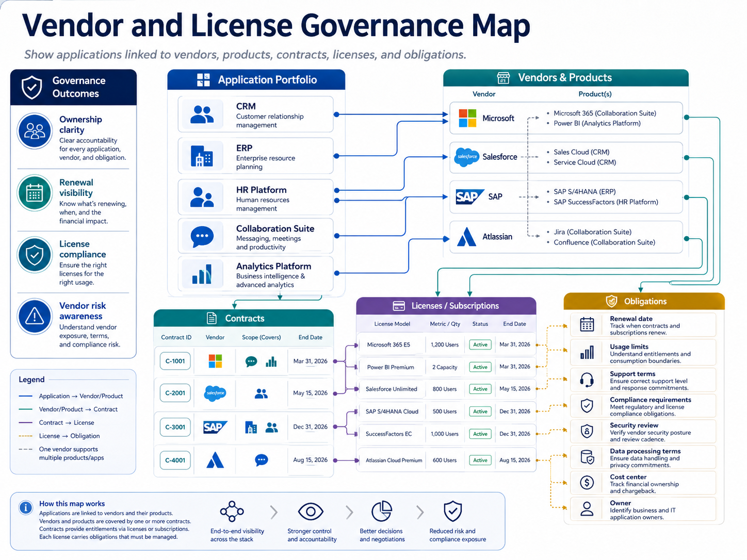Click Active status for Salesforce Unlimited
Viewport: 747px width, 560px height.
click(480, 389)
